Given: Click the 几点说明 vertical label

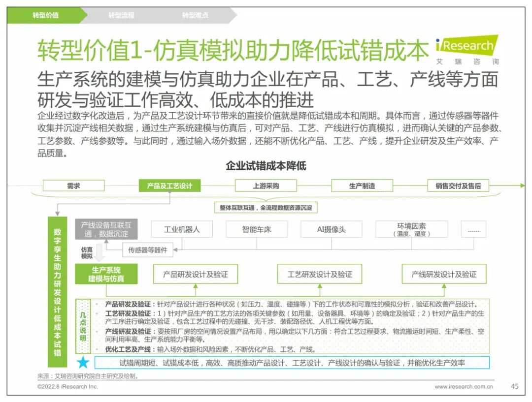Looking at the screenshot, I should click(83, 326).
